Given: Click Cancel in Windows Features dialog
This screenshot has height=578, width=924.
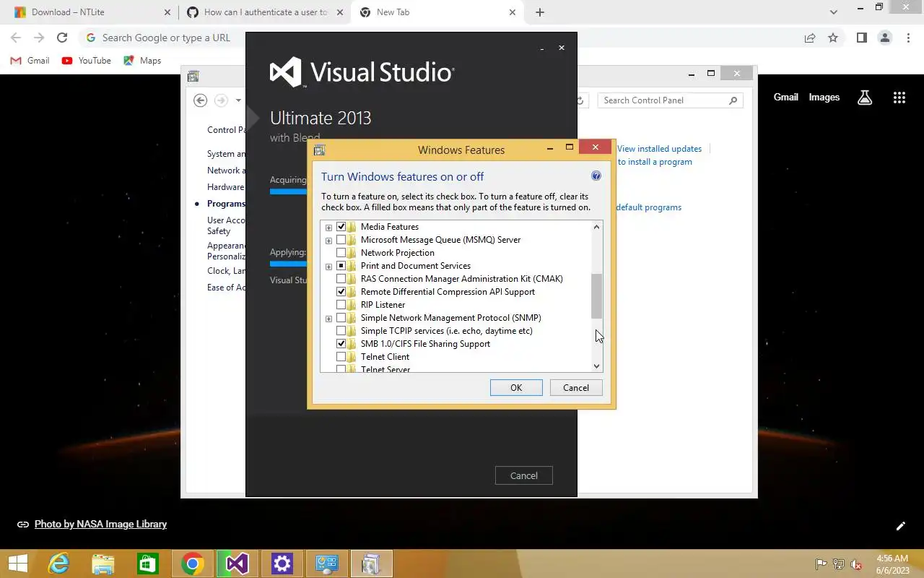Looking at the screenshot, I should point(576,388).
